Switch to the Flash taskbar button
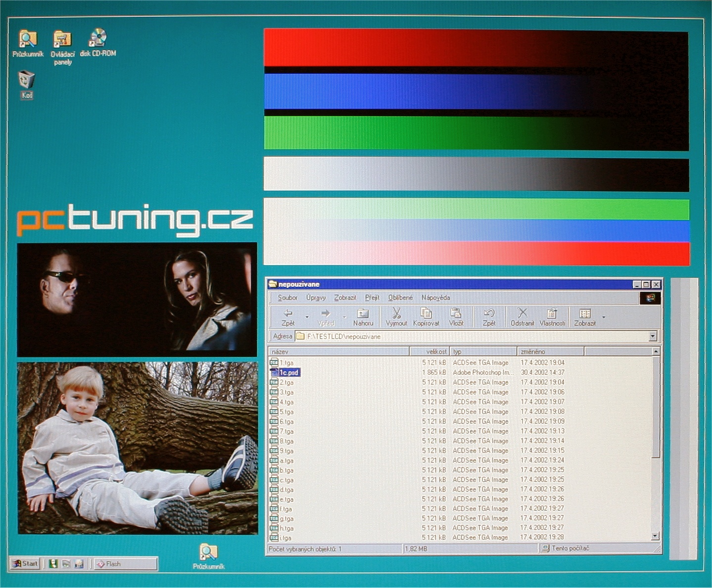This screenshot has height=588, width=712. pos(126,564)
